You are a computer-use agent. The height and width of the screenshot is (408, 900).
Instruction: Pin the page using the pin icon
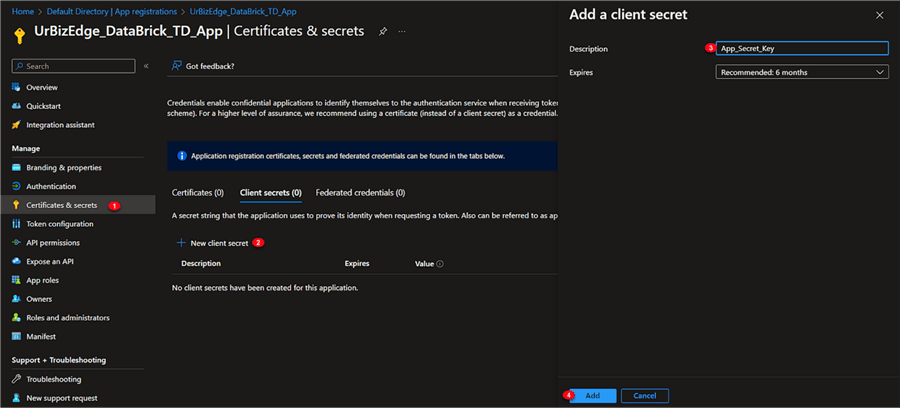click(x=383, y=32)
